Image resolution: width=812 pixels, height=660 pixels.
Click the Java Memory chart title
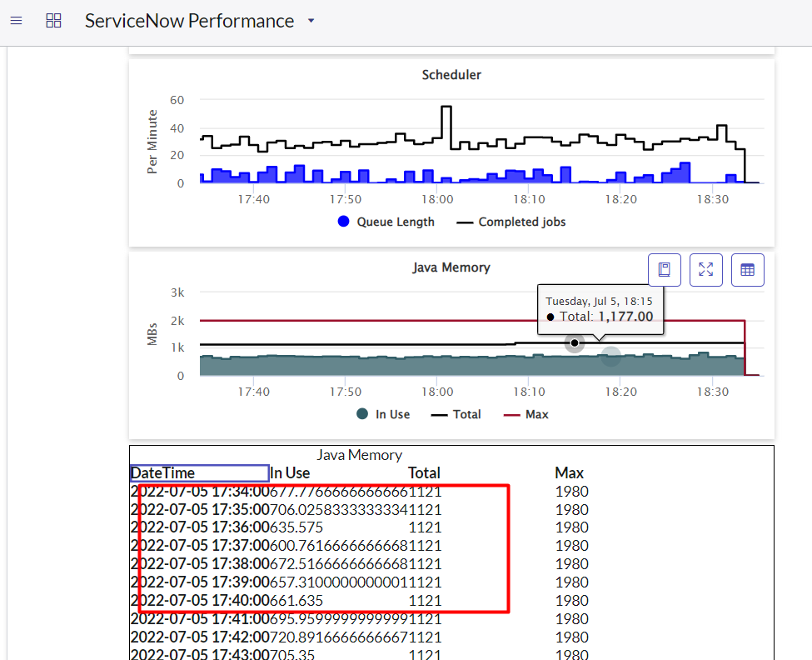[451, 267]
